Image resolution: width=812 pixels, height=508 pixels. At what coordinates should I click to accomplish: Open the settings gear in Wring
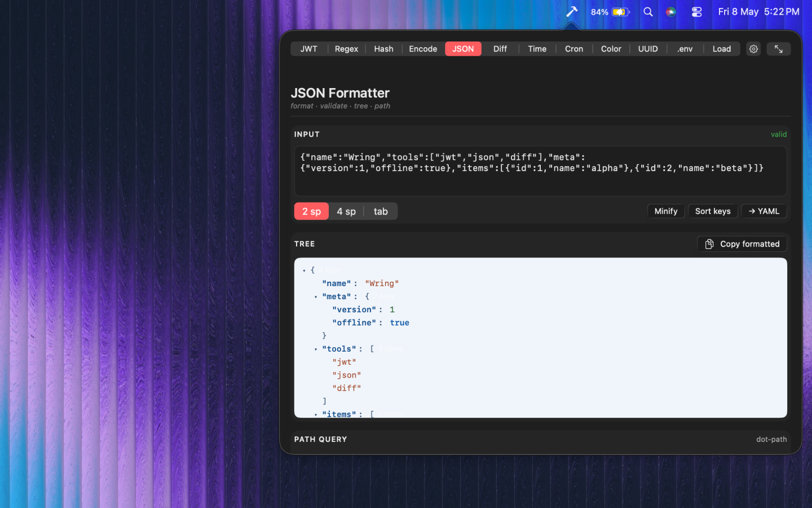pyautogui.click(x=753, y=49)
